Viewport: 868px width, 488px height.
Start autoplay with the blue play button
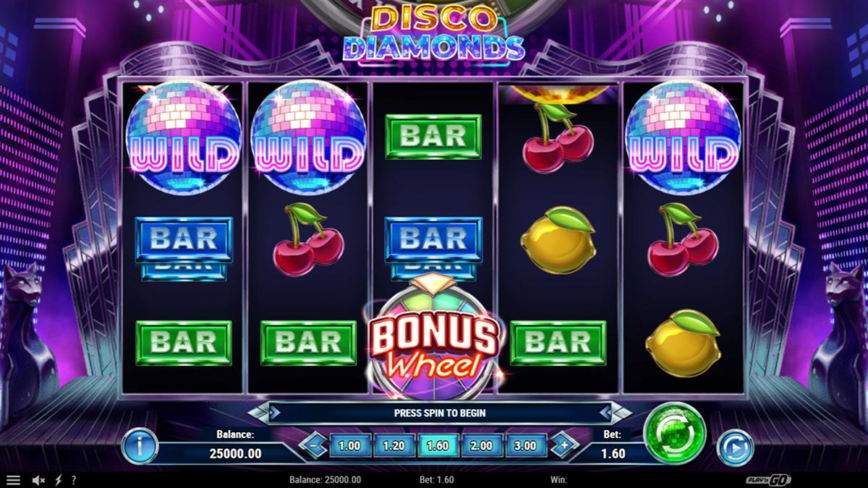pos(735,448)
